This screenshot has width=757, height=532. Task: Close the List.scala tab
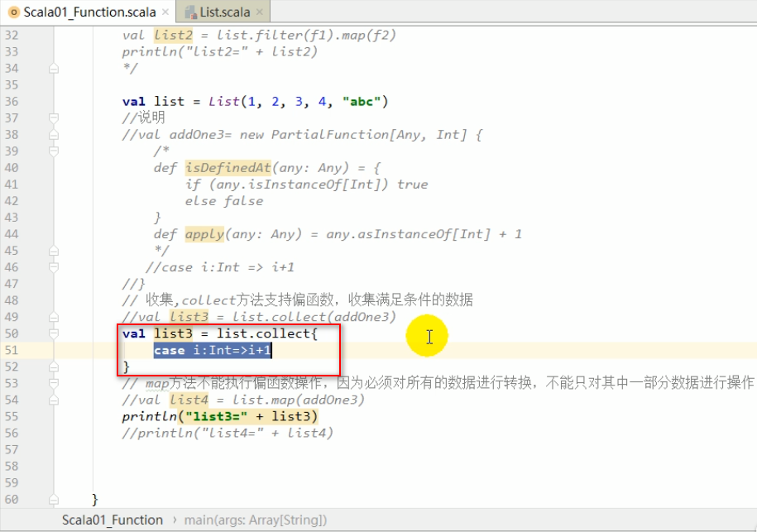(x=259, y=12)
